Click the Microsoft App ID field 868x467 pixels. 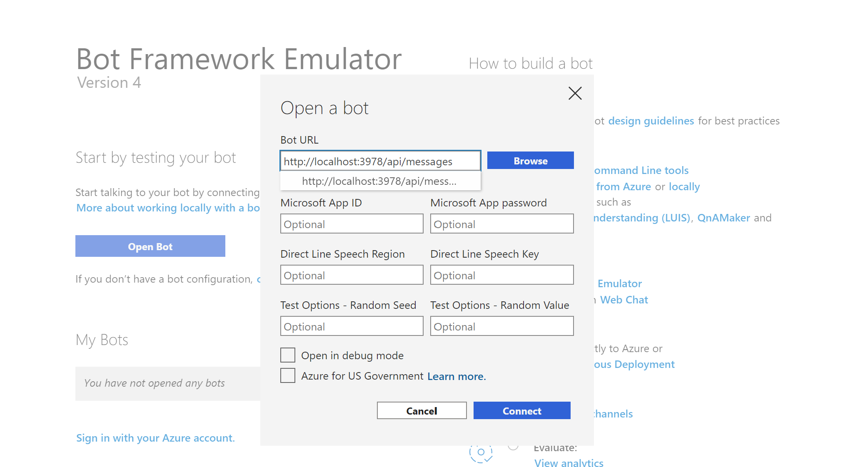tap(352, 224)
